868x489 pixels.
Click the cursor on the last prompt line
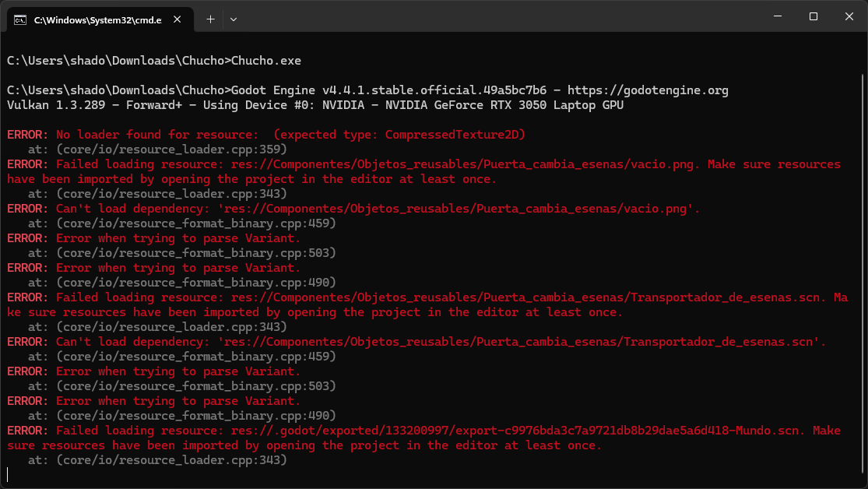point(8,475)
